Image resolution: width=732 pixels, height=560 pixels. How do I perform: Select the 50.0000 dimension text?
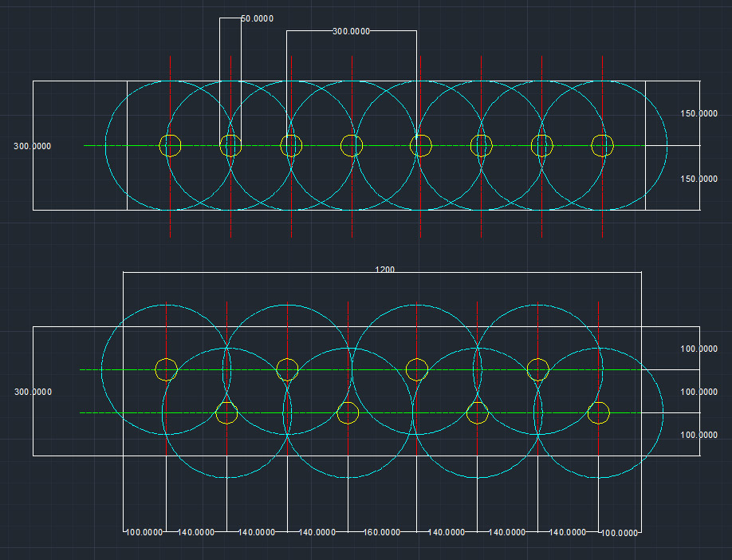(257, 18)
